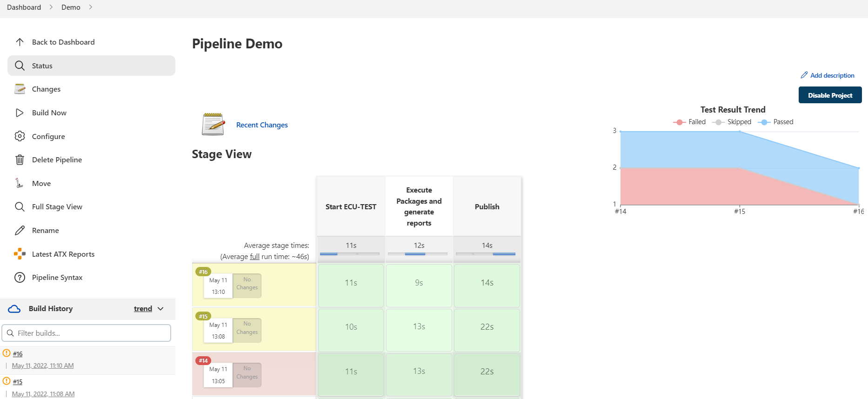Open the Back to Dashboard menu item
The width and height of the screenshot is (868, 399).
coord(91,42)
